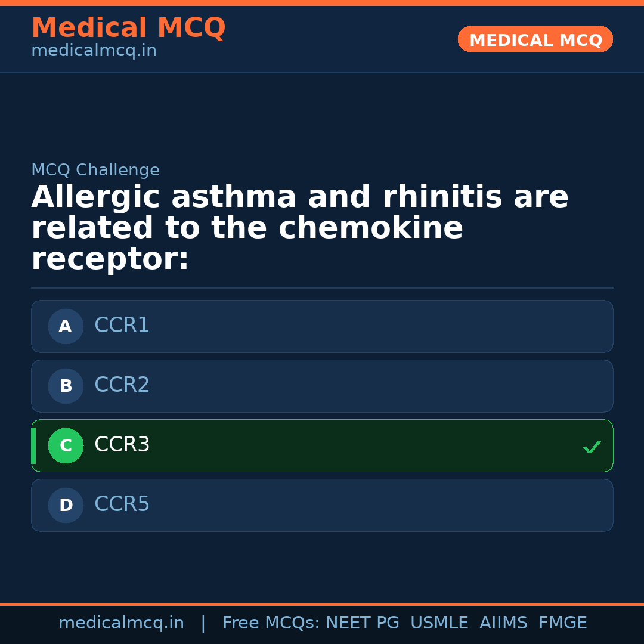Click the letter D circle badge
This screenshot has height=644, width=644.
point(66,505)
